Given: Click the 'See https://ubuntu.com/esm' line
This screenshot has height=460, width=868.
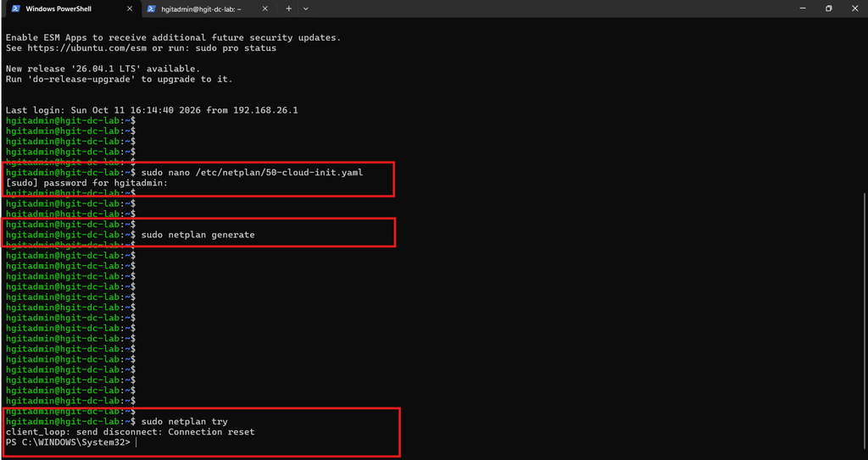Looking at the screenshot, I should click(141, 48).
